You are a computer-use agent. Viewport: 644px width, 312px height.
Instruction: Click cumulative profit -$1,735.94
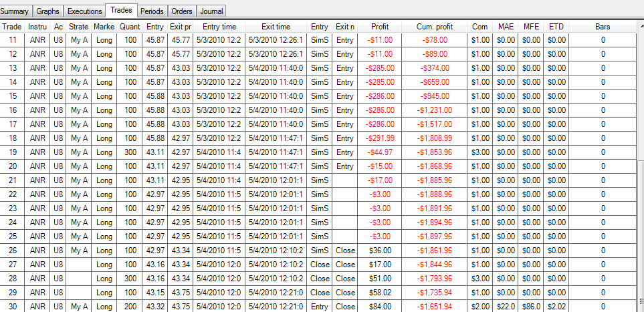tap(435, 293)
